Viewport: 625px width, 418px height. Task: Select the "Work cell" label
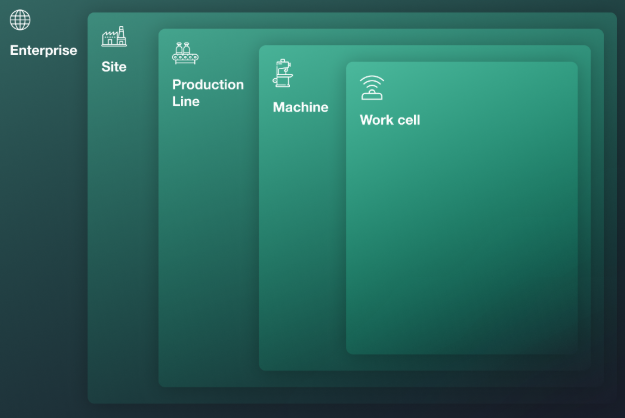click(390, 120)
